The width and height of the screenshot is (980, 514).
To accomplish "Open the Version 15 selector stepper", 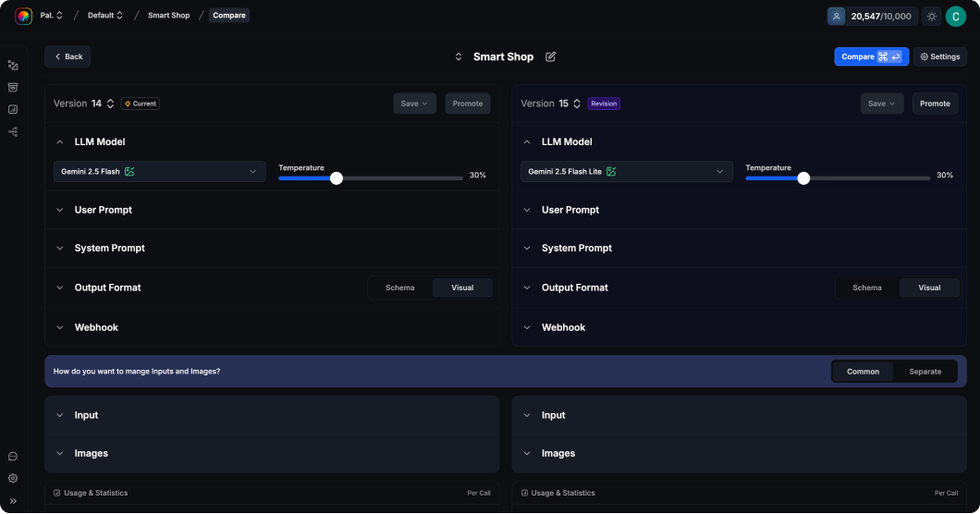I will (577, 104).
